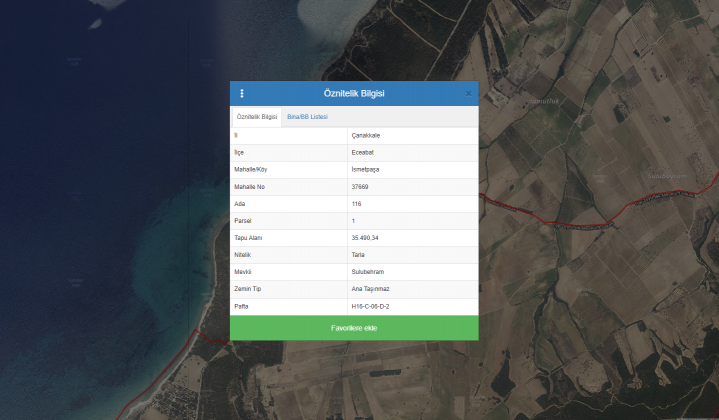
Task: Click the Çanakkale province value
Action: [x=365, y=135]
